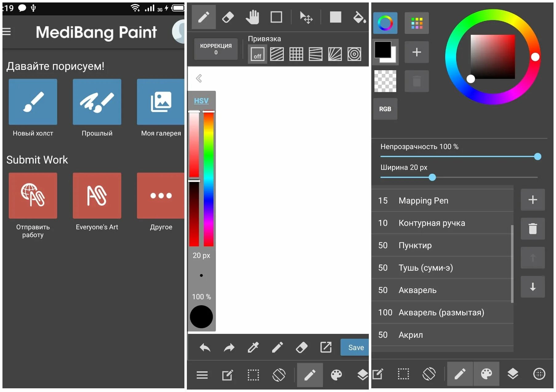Select the filled rectangle tool

pyautogui.click(x=335, y=17)
